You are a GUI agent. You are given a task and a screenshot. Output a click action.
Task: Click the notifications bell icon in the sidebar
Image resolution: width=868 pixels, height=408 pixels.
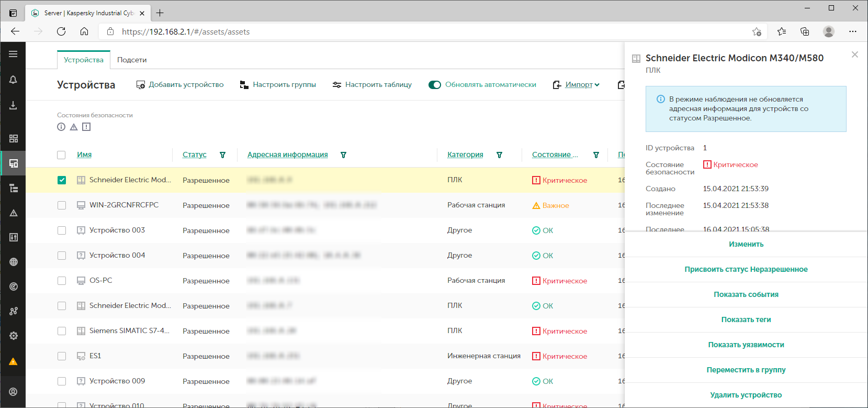(x=13, y=80)
